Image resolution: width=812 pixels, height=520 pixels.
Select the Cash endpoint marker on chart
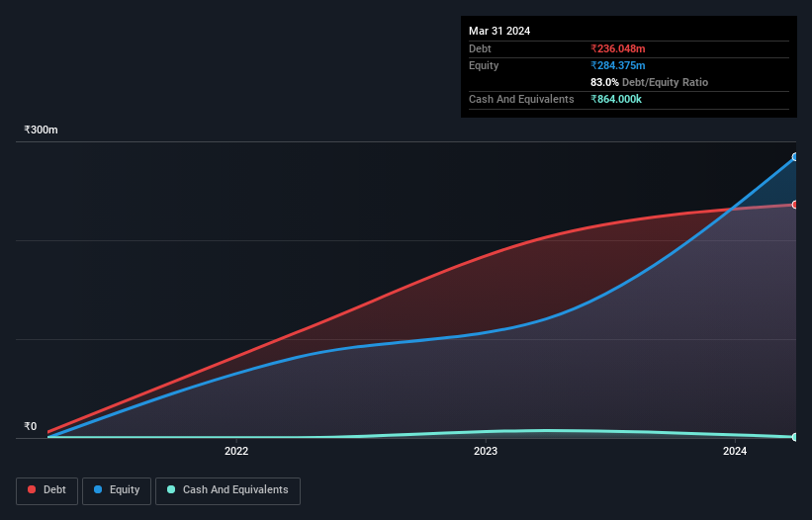(x=795, y=437)
